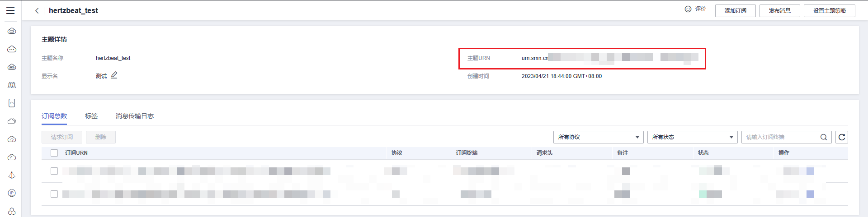868x217 pixels.
Task: Select the 订阅总数 tab
Action: [x=54, y=116]
